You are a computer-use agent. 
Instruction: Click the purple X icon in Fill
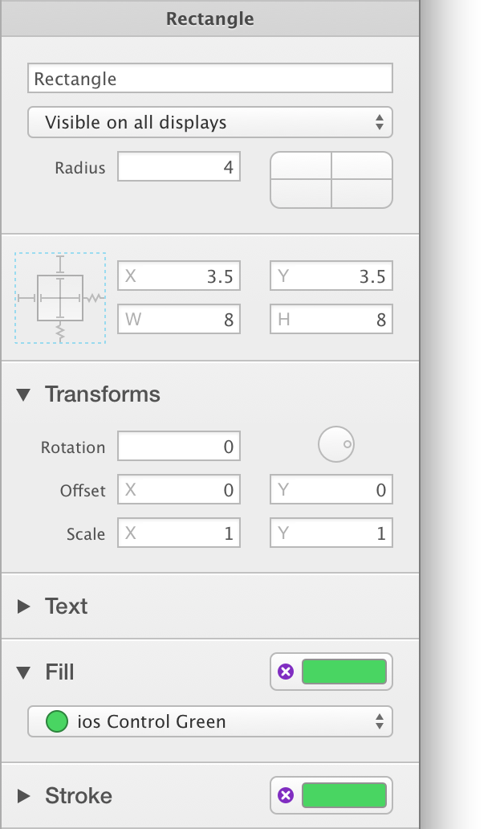click(286, 672)
